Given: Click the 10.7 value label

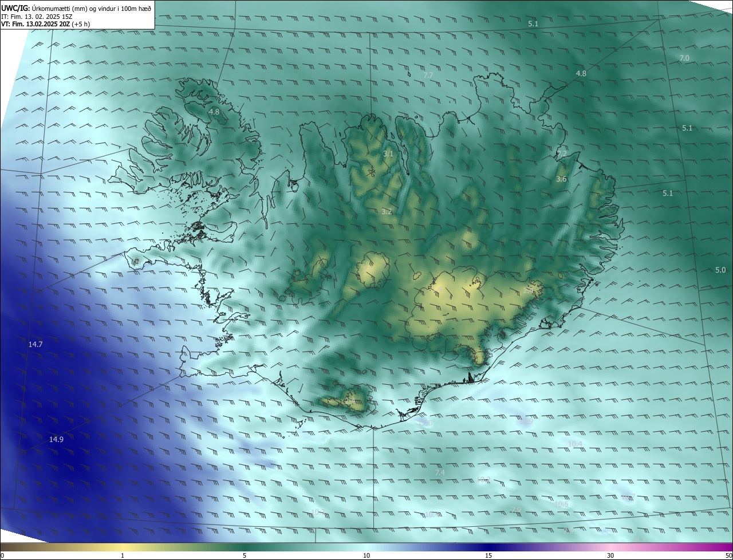Looking at the screenshot, I should point(628,497).
